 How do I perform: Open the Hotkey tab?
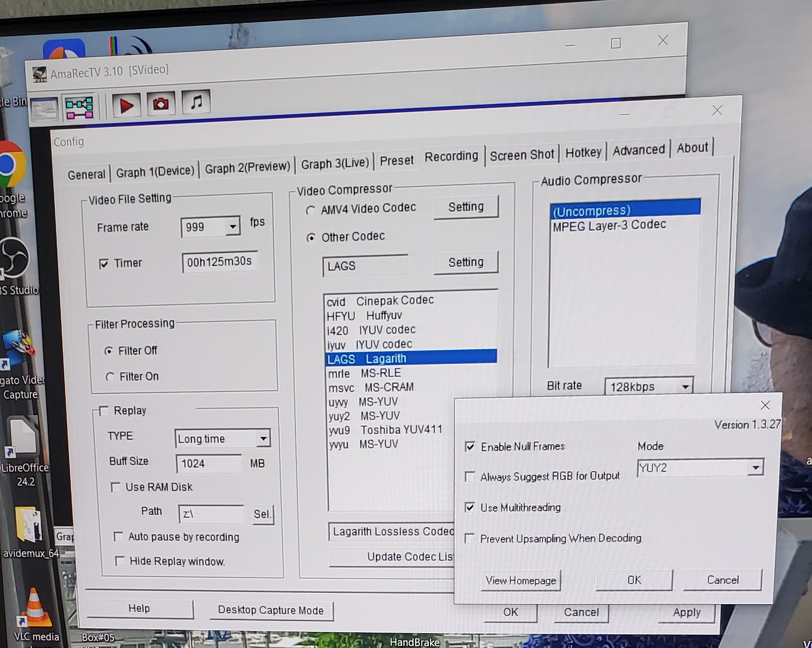(x=583, y=152)
